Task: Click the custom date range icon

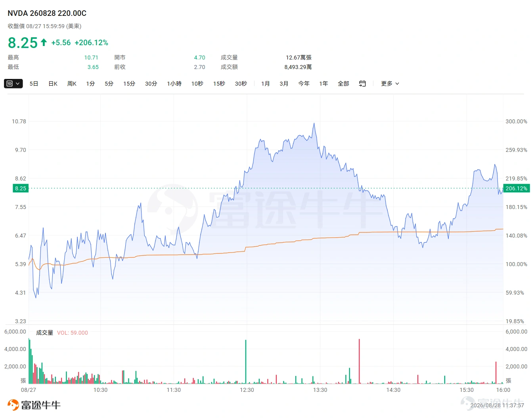Action: pos(362,84)
